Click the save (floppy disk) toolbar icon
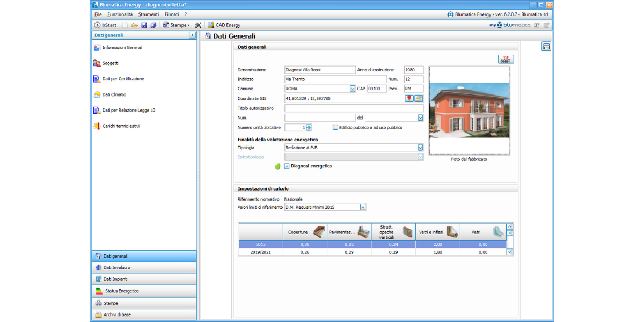 point(144,25)
